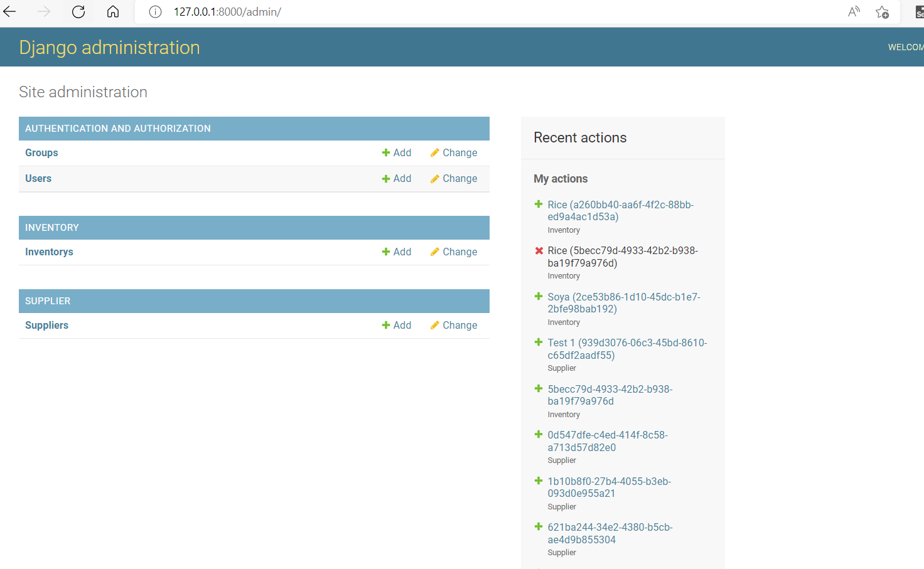The width and height of the screenshot is (924, 569).
Task: Change existing Inventorys
Action: pos(454,252)
